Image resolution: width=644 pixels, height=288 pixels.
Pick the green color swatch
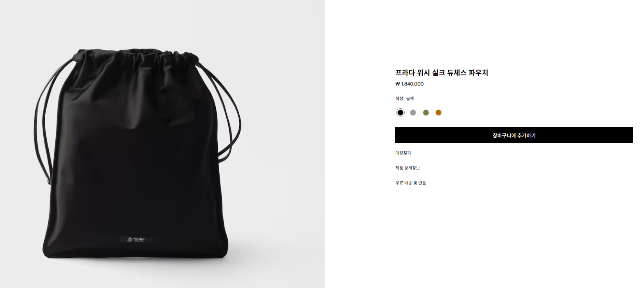426,113
